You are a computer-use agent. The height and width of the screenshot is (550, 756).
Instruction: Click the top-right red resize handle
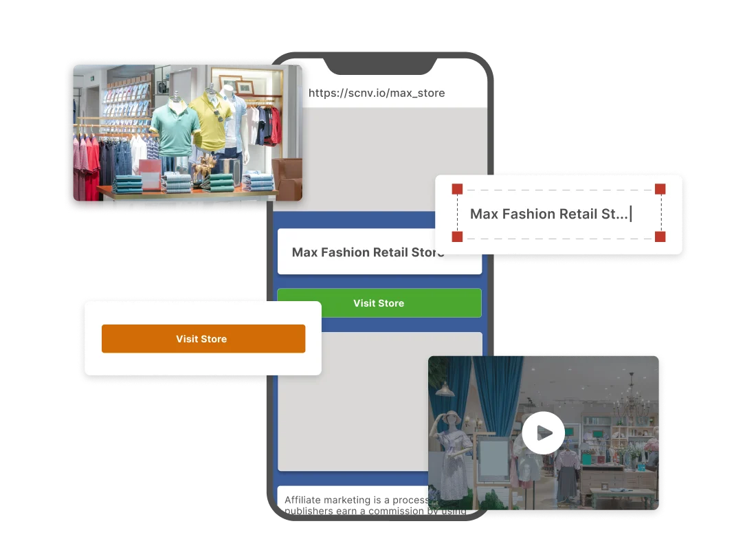660,189
